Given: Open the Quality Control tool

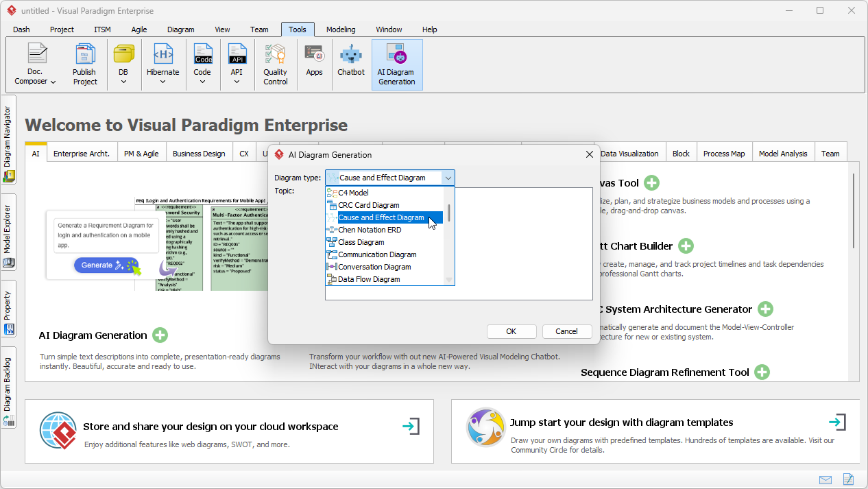Looking at the screenshot, I should tap(275, 64).
